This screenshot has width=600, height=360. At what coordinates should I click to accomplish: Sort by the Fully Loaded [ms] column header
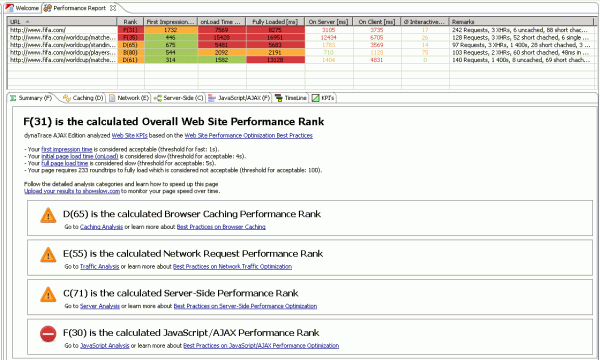click(x=276, y=22)
